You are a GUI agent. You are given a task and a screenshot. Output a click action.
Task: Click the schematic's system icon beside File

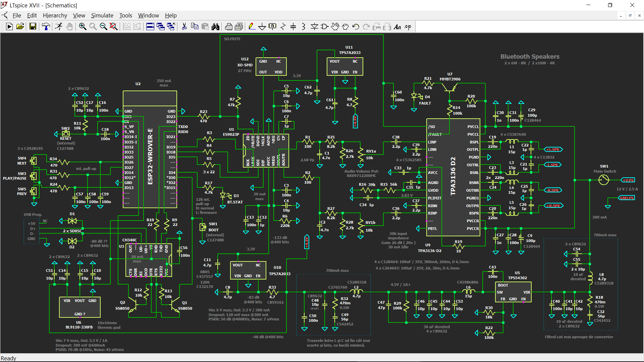(5, 15)
